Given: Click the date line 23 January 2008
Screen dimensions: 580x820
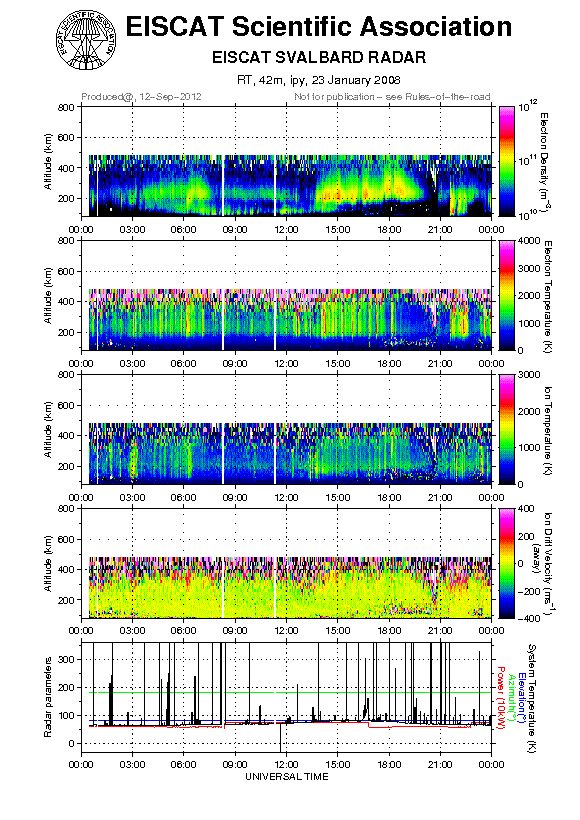Looking at the screenshot, I should pyautogui.click(x=319, y=80).
